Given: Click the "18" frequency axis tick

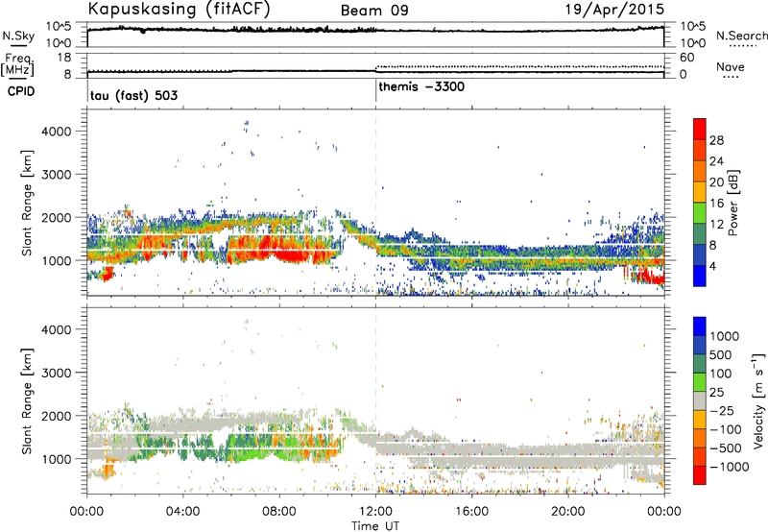Looking at the screenshot, I should (64, 58).
